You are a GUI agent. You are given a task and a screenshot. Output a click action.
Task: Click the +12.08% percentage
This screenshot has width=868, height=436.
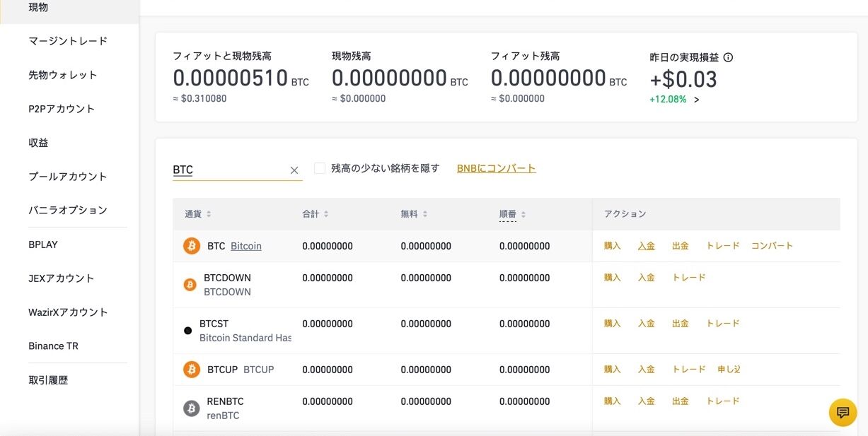pos(668,100)
